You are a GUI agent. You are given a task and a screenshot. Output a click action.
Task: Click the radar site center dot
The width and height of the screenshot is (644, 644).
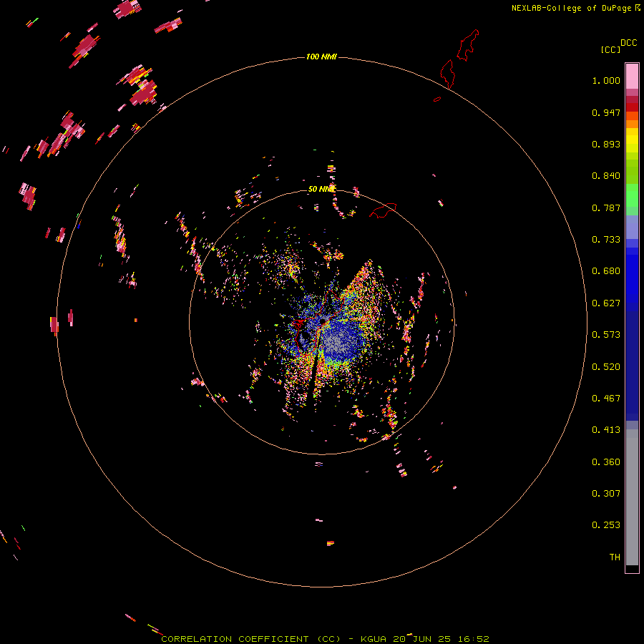pyautogui.click(x=323, y=321)
